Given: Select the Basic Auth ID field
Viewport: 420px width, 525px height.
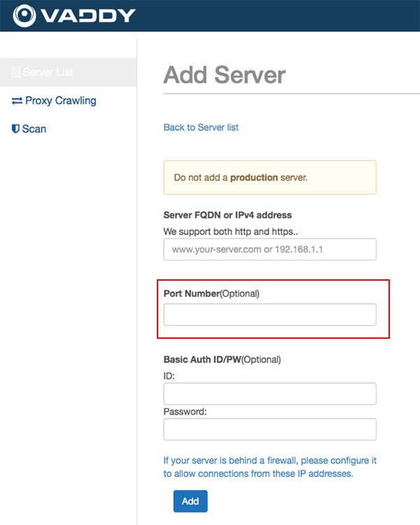Looking at the screenshot, I should click(x=269, y=393).
